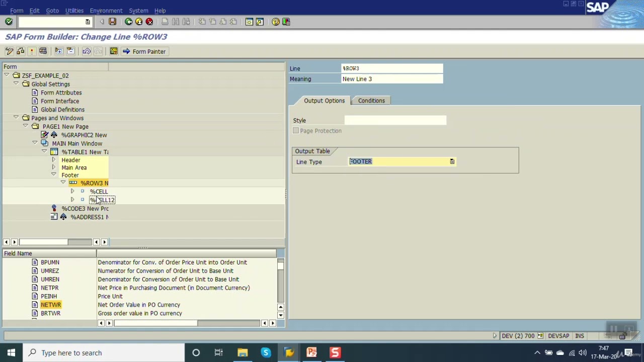644x362 pixels.
Task: Click the green Back arrow icon
Action: pyautogui.click(x=128, y=22)
